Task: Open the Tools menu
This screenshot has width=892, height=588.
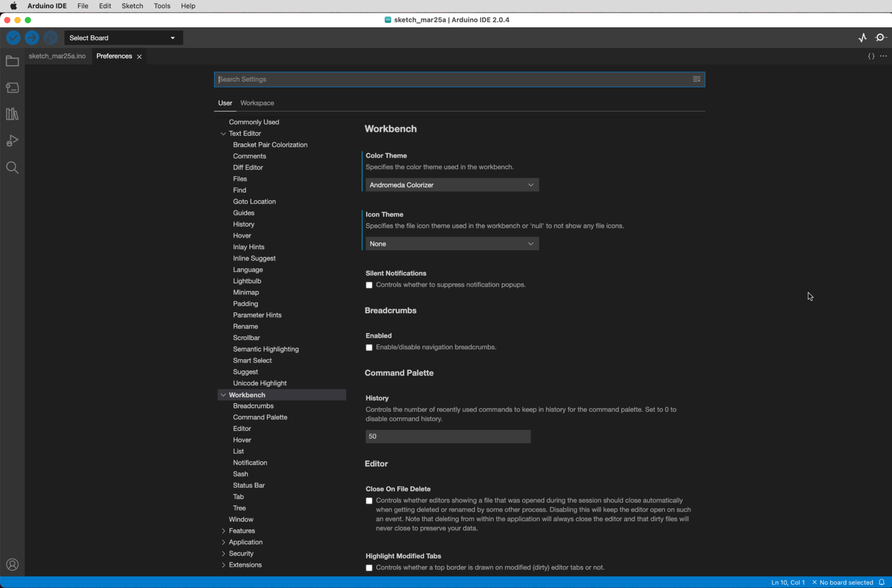Action: coord(162,6)
